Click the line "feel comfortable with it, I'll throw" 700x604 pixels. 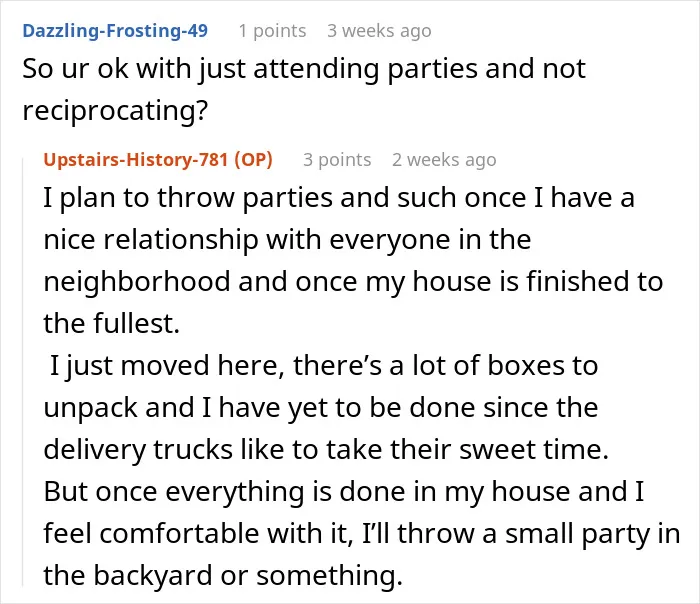click(362, 533)
